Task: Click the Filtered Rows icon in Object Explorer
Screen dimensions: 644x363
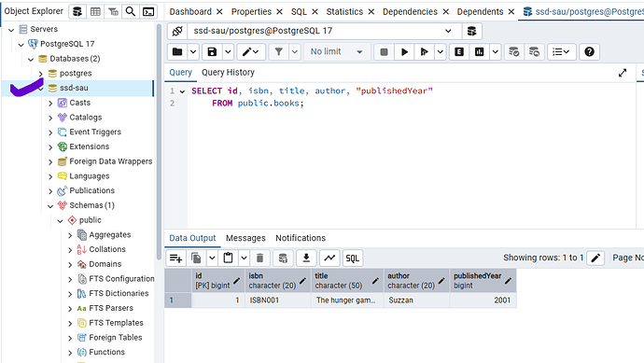Action: pos(113,11)
